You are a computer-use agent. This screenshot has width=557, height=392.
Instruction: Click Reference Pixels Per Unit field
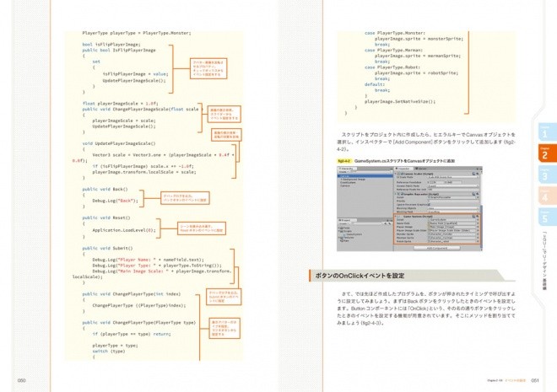coord(453,190)
